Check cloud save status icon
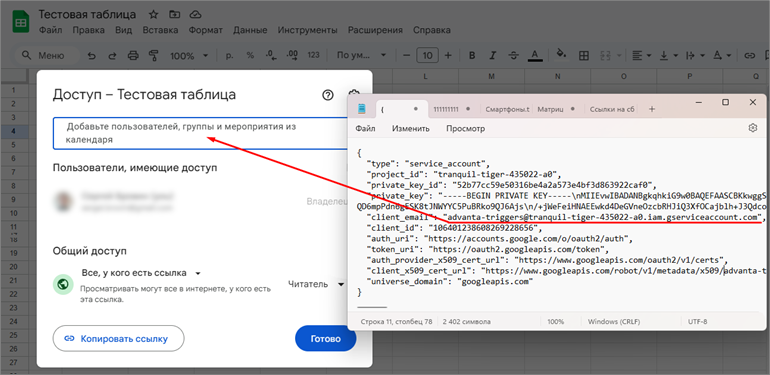The width and height of the screenshot is (770, 375). [x=195, y=14]
